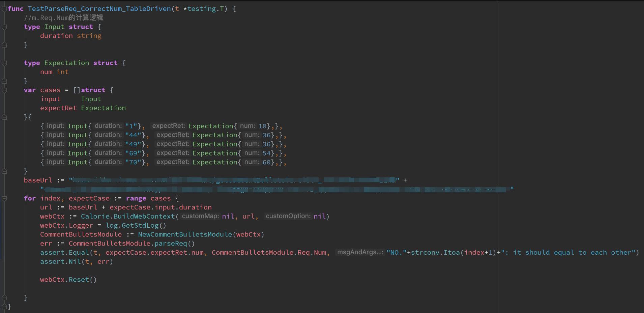This screenshot has height=313, width=644.
Task: Click the expected num value 60
Action: tap(266, 162)
